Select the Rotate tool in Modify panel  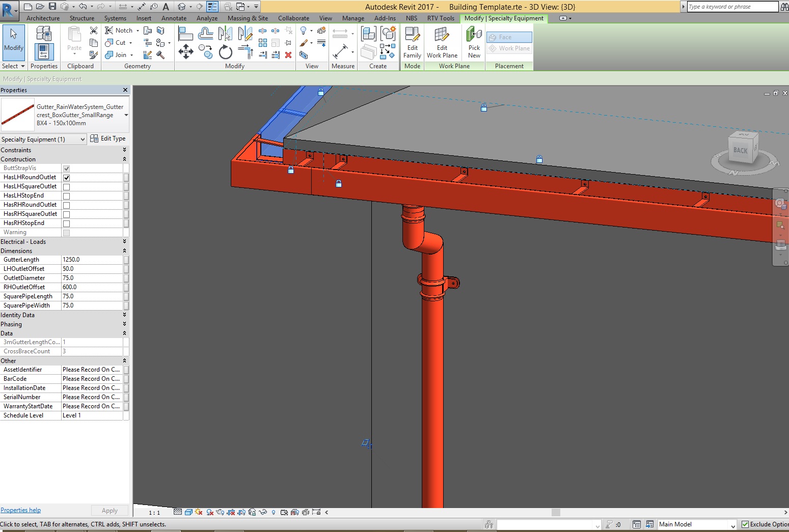[x=225, y=52]
